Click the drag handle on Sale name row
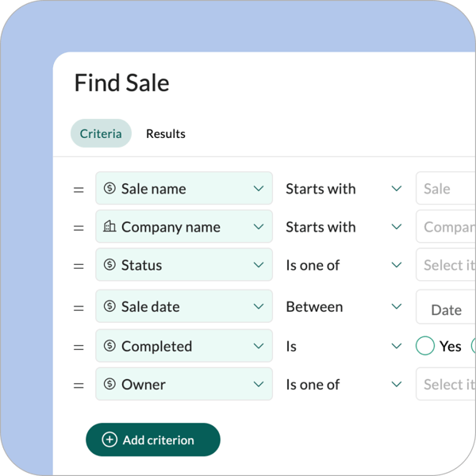Image resolution: width=476 pixels, height=476 pixels. [79, 190]
